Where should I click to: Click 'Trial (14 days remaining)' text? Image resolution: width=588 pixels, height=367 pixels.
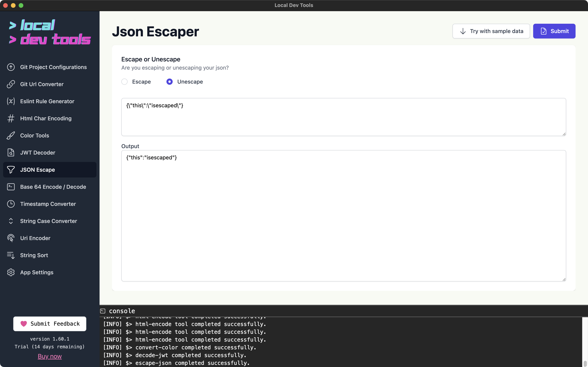coord(50,347)
